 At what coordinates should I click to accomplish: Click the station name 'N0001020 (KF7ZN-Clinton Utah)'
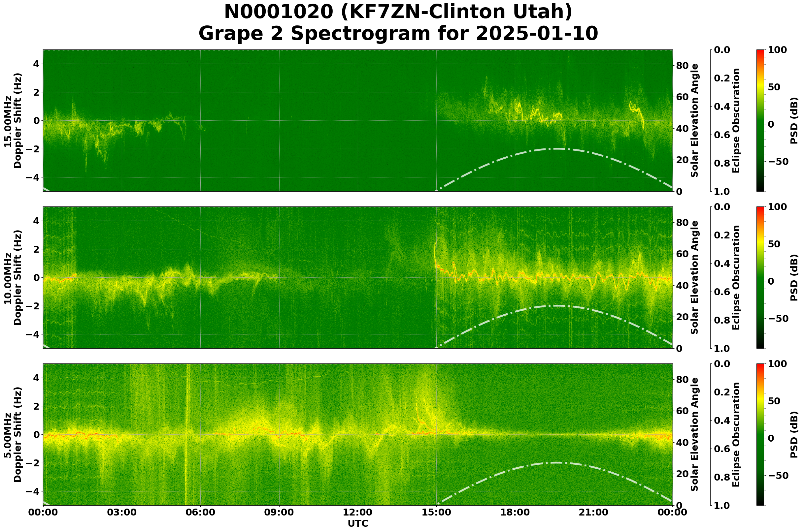398,12
